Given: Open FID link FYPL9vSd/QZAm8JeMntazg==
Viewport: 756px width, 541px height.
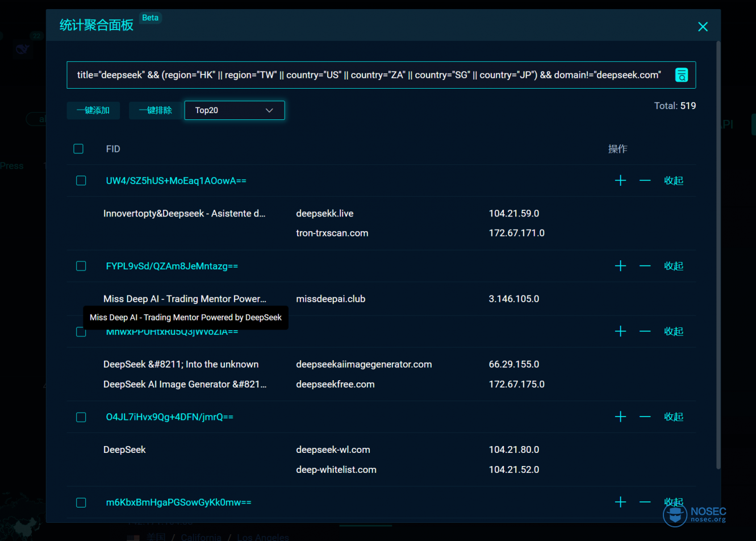Looking at the screenshot, I should coord(172,266).
